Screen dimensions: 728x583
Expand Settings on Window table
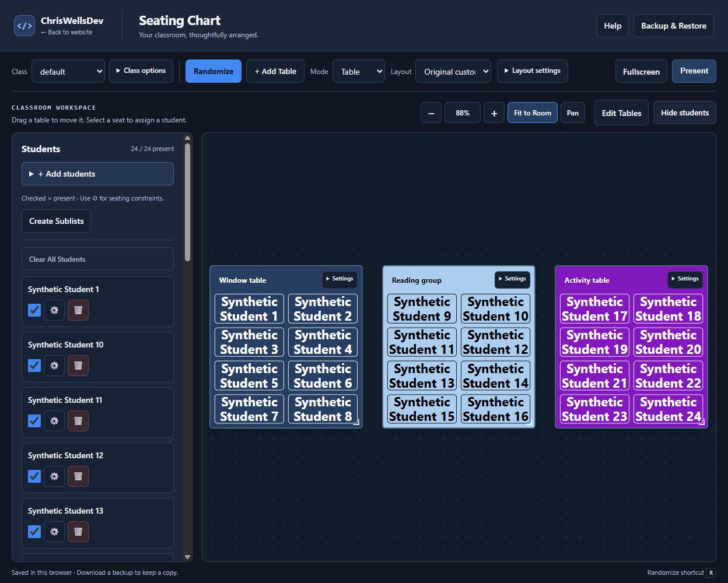pos(339,279)
